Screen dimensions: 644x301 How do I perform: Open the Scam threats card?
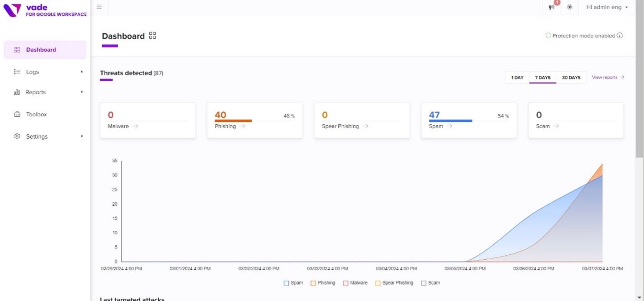click(576, 120)
